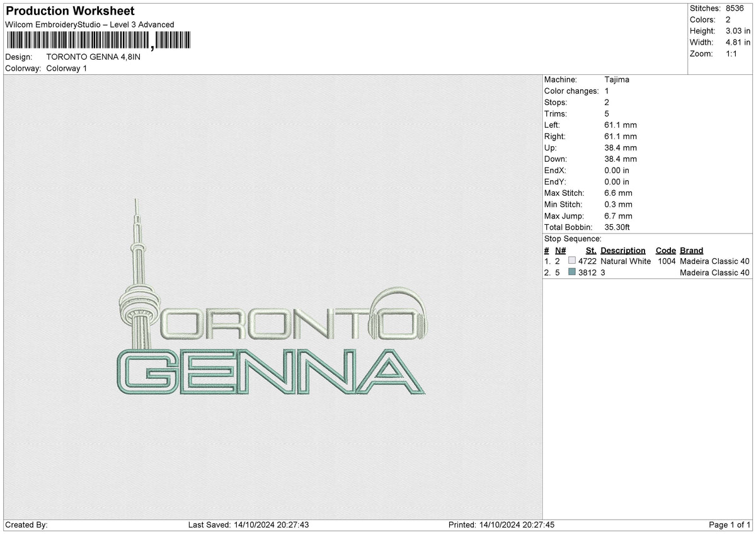This screenshot has height=534, width=756.
Task: Click code 1004 in the stop sequence
Action: [x=667, y=261]
